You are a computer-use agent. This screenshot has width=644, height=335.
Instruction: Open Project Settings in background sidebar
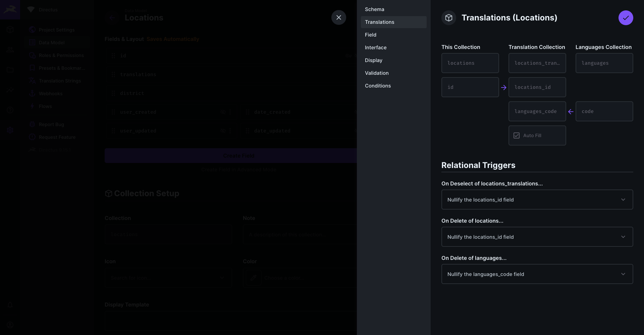pyautogui.click(x=57, y=30)
